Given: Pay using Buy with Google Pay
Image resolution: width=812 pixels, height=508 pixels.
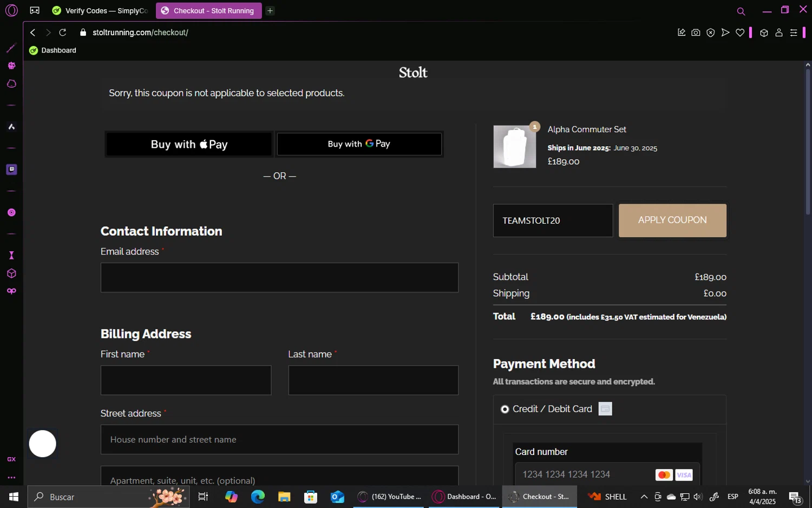Looking at the screenshot, I should pos(359,144).
